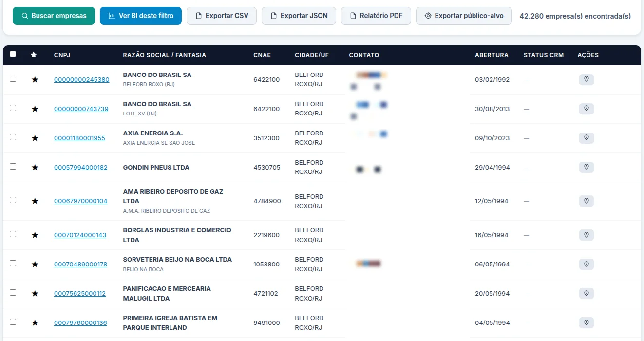Click location pin for 12/05/1994 row
Screen dimensions: 644x341
(587, 201)
